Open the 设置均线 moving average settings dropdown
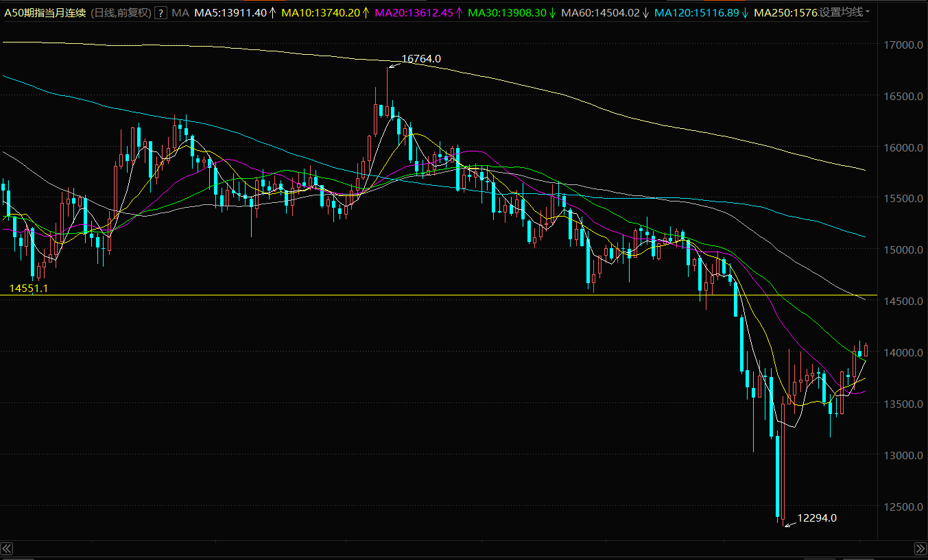This screenshot has width=928, height=560. (845, 12)
